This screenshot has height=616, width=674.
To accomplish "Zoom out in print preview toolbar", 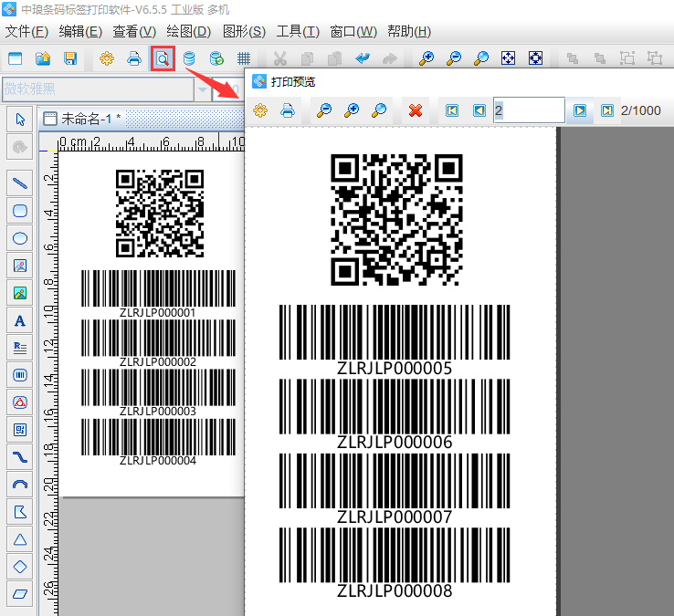I will click(x=323, y=110).
